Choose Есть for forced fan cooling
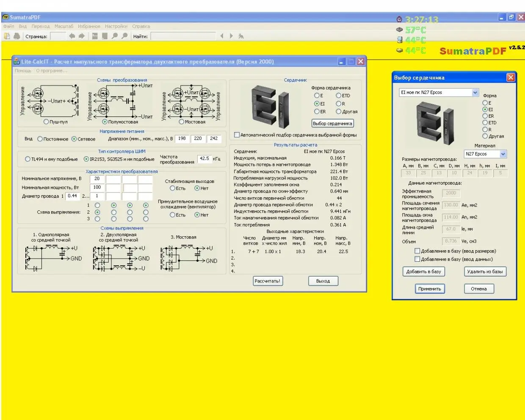This screenshot has width=525, height=420. coord(172,215)
